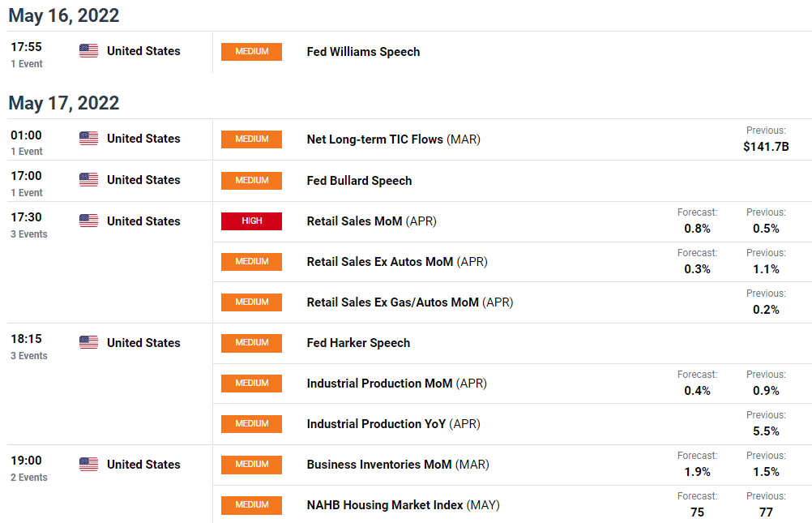Screen dimensions: 812x523
Task: Click Business Inventories forecast 1.9%
Action: click(x=697, y=472)
